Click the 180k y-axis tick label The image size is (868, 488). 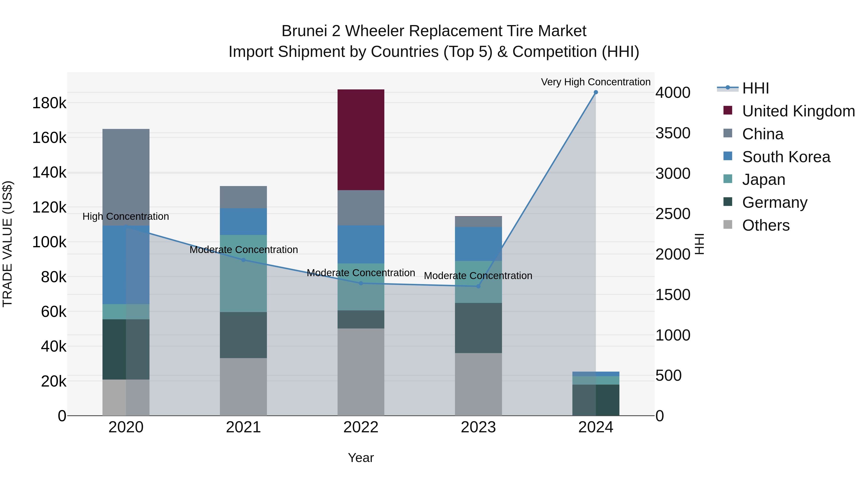tap(49, 103)
